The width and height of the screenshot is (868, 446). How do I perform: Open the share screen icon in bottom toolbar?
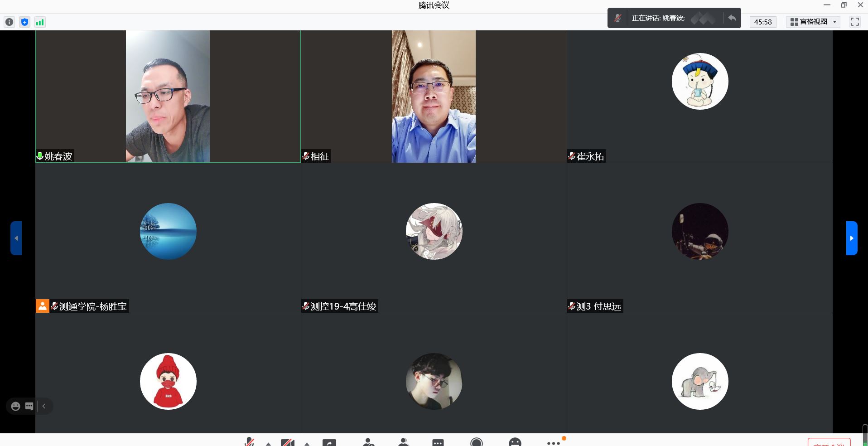point(329,442)
